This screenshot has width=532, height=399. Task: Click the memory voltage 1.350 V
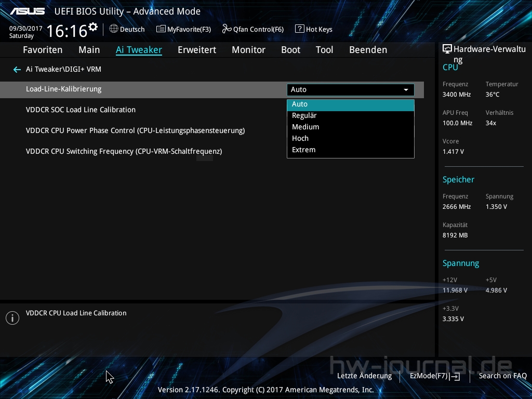click(496, 207)
